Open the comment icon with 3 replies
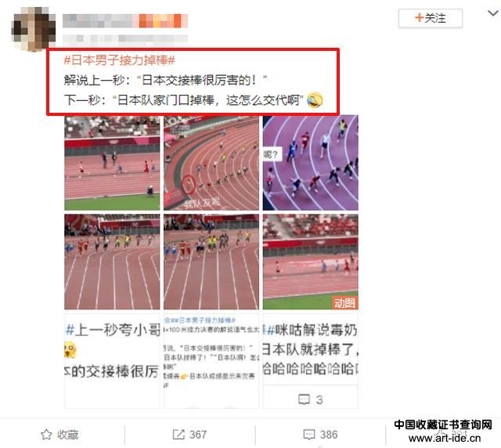Image resolution: width=501 pixels, height=448 pixels. click(304, 399)
